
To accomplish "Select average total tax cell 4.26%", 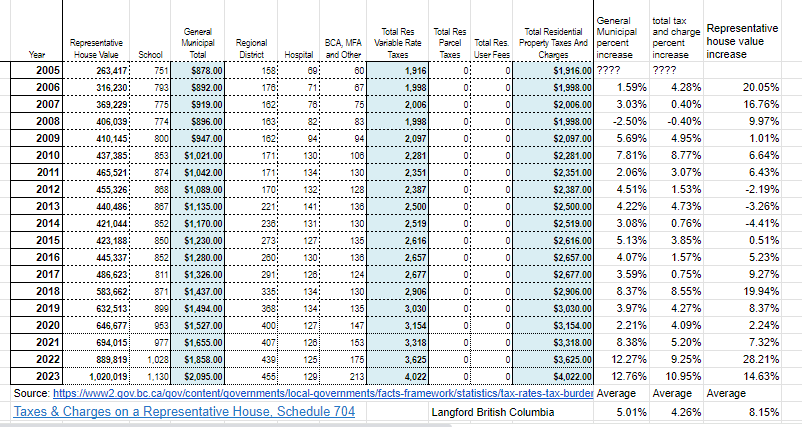I will [676, 412].
